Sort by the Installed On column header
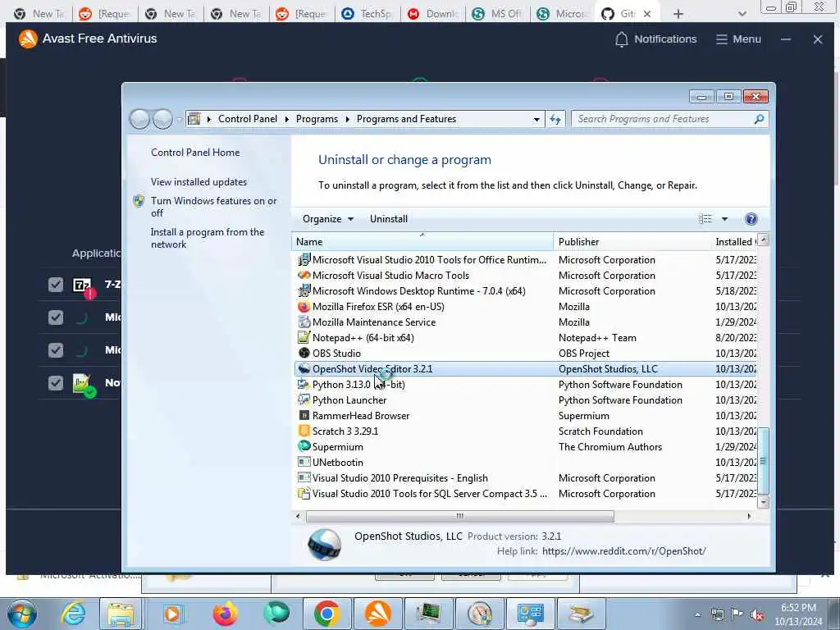Screen dimensions: 840x630 (734, 242)
